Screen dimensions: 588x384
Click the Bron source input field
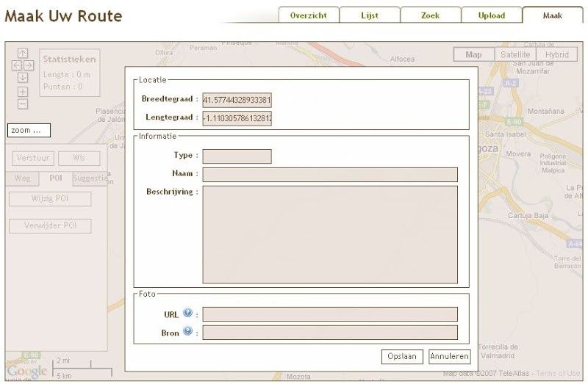330,333
